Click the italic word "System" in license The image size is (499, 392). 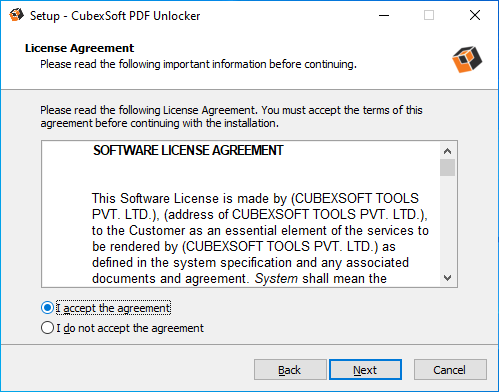point(276,278)
